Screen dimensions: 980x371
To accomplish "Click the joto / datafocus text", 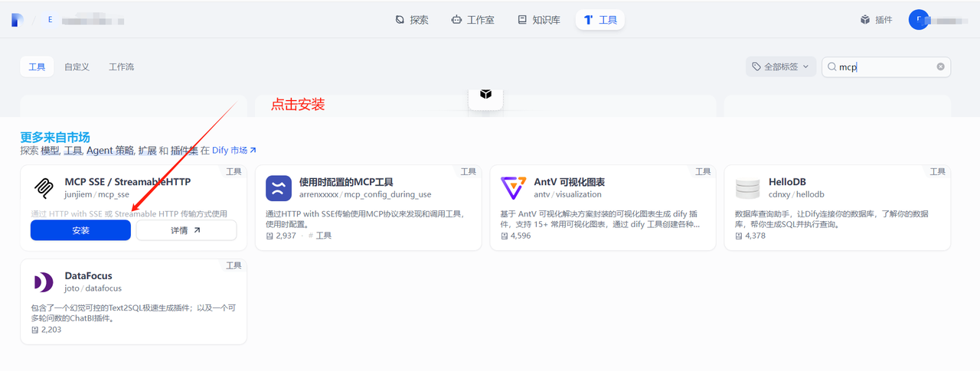I will 93,288.
